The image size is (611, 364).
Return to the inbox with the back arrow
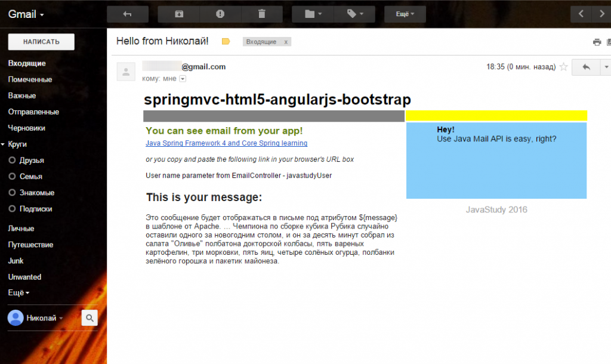[x=127, y=14]
